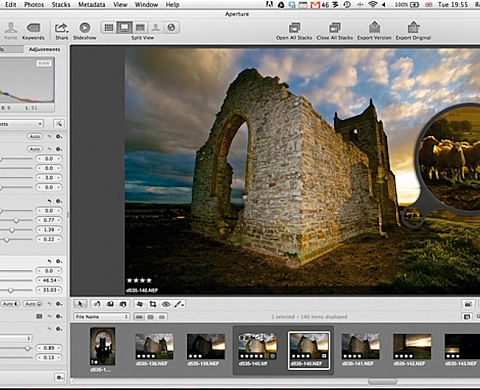
Task: Adjust the slider with value 0.89
Action: (x=27, y=348)
